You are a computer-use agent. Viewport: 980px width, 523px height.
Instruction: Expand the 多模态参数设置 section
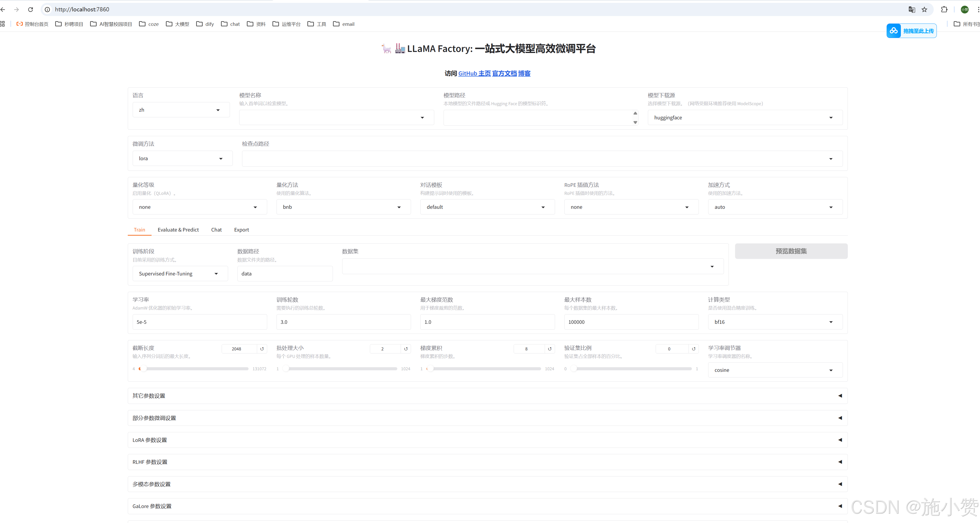pyautogui.click(x=487, y=484)
